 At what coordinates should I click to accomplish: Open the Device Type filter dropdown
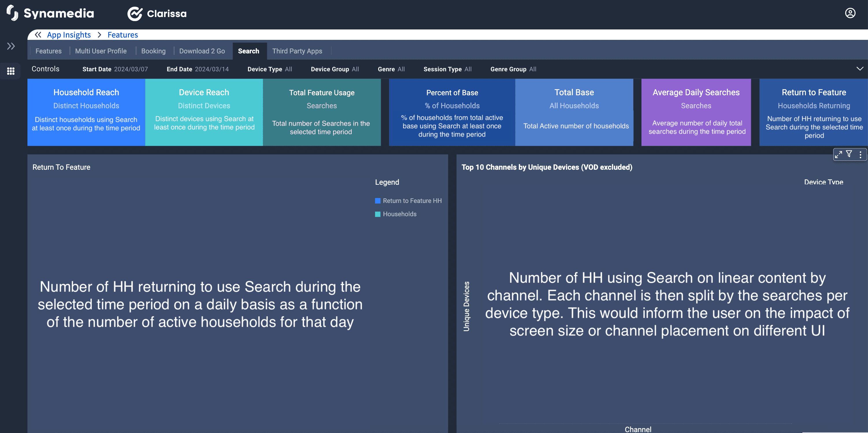[270, 69]
